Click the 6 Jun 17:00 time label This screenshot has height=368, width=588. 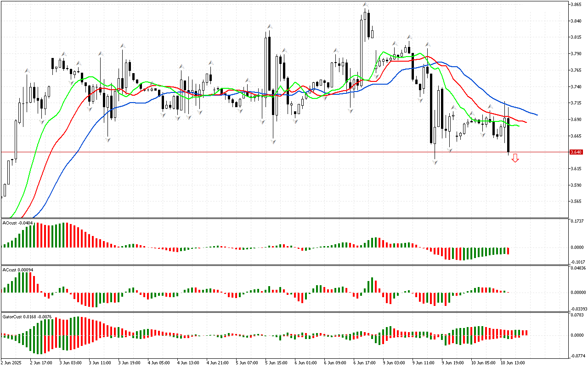point(364,362)
